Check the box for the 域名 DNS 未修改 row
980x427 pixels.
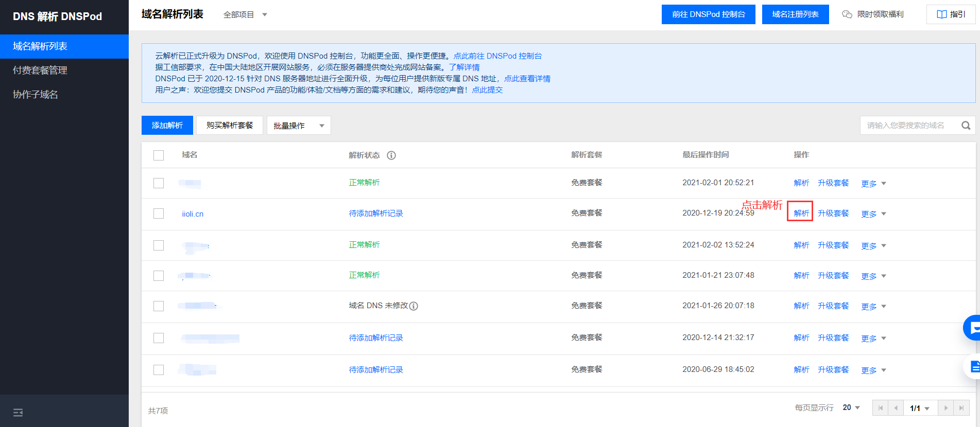(159, 306)
